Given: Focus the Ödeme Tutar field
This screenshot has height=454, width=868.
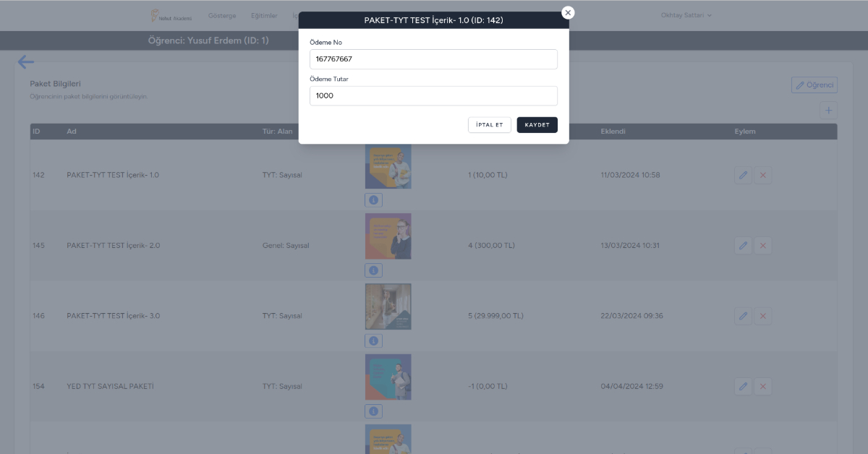Looking at the screenshot, I should point(433,96).
